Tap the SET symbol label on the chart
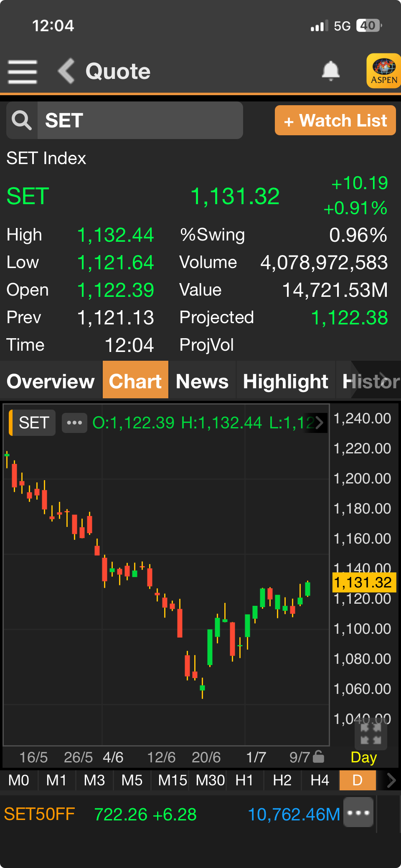 point(33,423)
